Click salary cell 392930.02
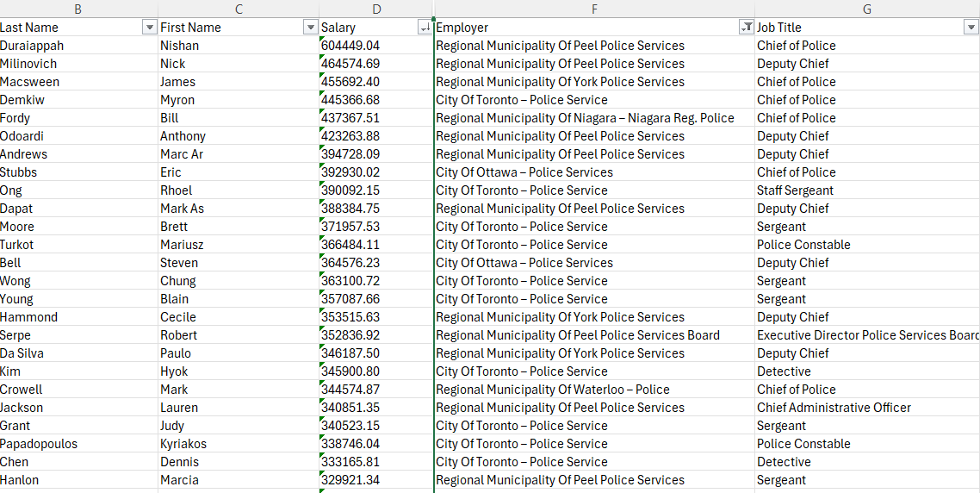The width and height of the screenshot is (980, 493). coord(376,172)
